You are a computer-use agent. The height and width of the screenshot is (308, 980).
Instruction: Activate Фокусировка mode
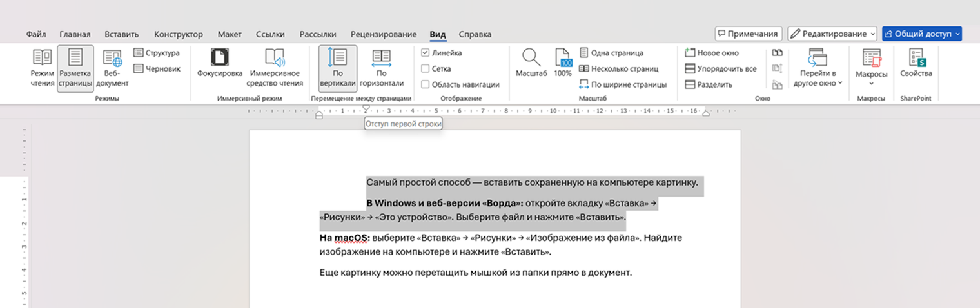click(x=220, y=63)
